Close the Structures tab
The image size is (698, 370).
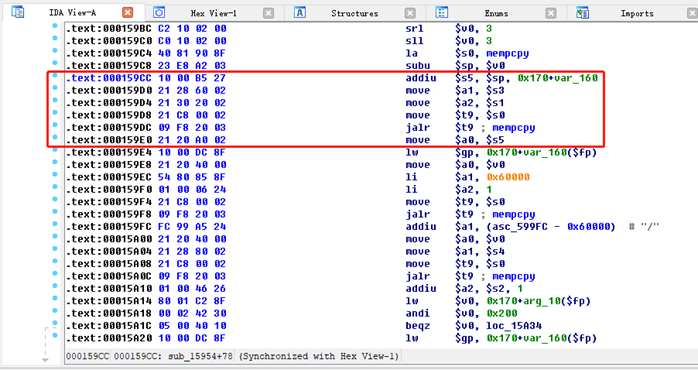[x=410, y=13]
